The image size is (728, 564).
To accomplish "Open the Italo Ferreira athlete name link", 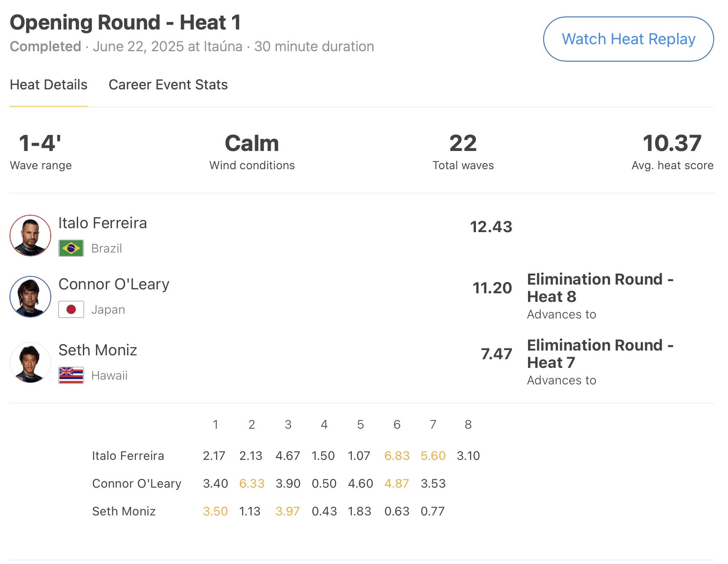I will coord(102,223).
